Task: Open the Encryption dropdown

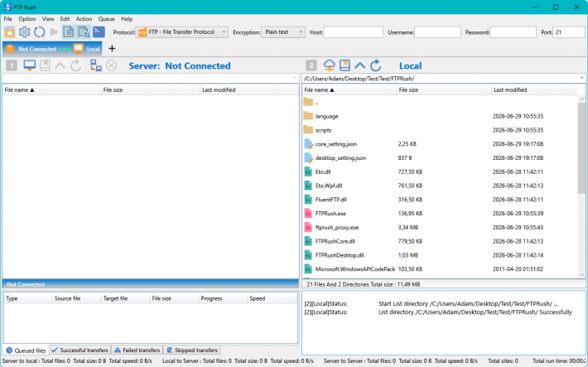Action: click(x=283, y=32)
